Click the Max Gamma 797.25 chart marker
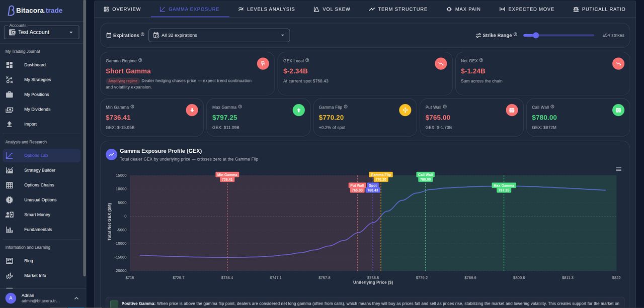Screen dimensions: 644x308 click(x=504, y=188)
